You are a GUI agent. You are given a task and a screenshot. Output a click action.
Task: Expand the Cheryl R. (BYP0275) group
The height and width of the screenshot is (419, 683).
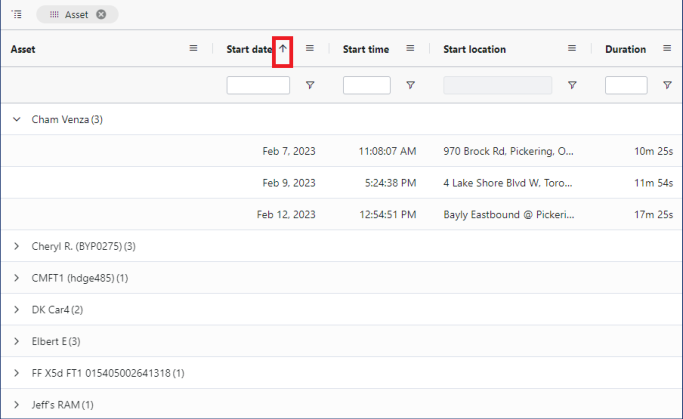pyautogui.click(x=16, y=246)
